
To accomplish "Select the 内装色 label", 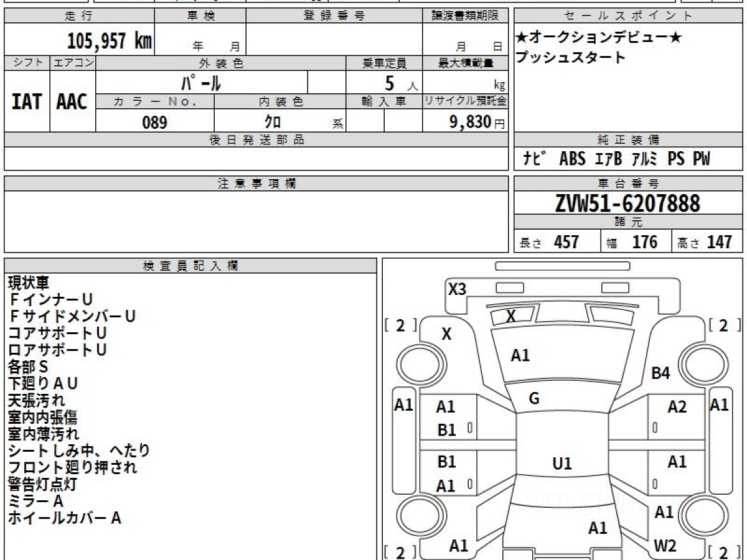I will 280,101.
